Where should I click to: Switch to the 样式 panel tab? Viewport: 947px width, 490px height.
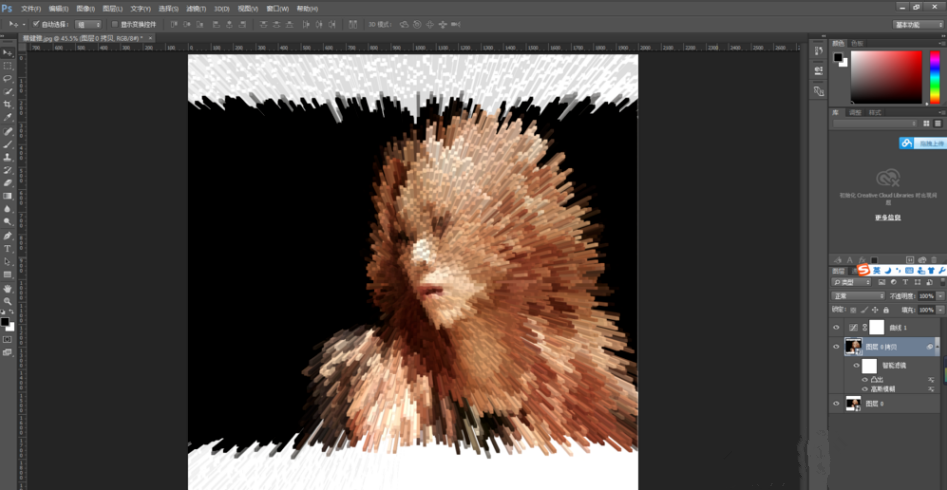(x=875, y=112)
